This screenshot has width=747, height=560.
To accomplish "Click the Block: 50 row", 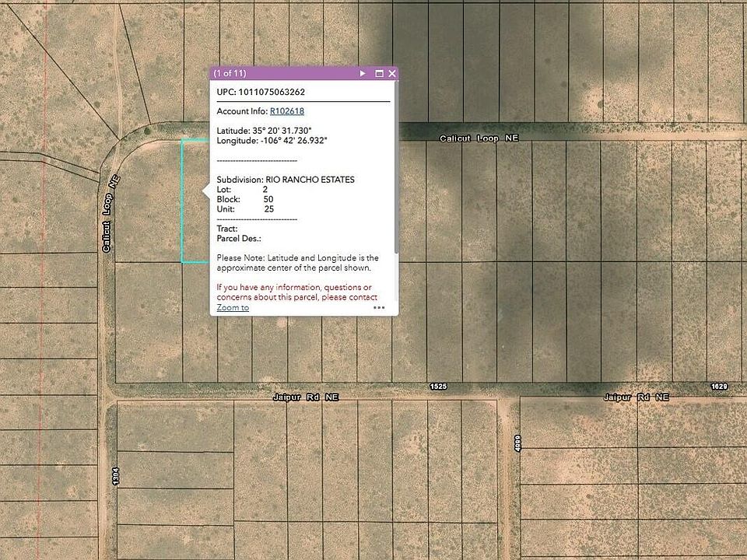I will [x=245, y=199].
